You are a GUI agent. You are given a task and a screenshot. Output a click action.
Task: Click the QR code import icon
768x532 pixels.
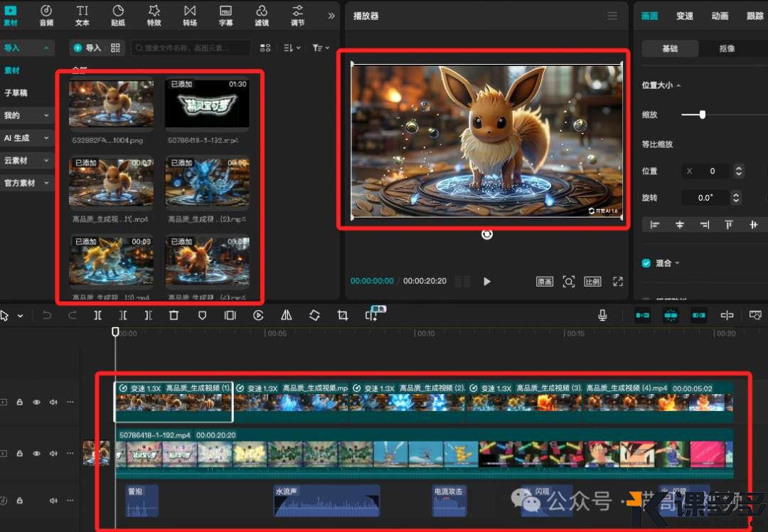tap(116, 48)
